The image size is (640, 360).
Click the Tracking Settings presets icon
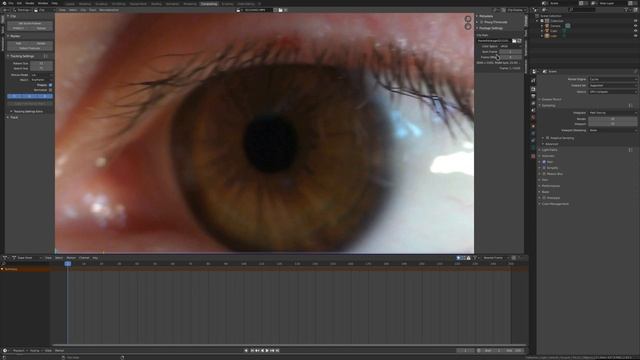pos(45,56)
